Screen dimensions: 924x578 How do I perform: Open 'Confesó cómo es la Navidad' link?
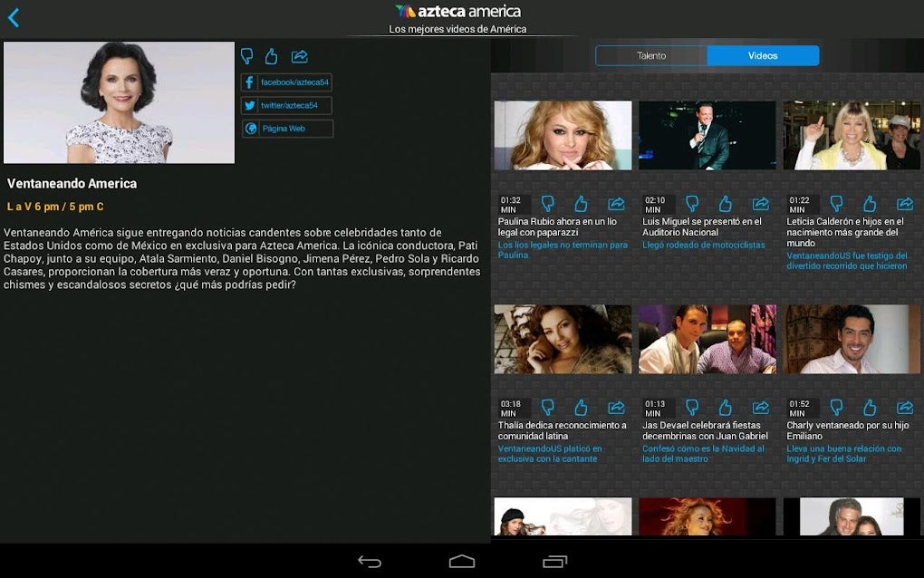point(703,454)
